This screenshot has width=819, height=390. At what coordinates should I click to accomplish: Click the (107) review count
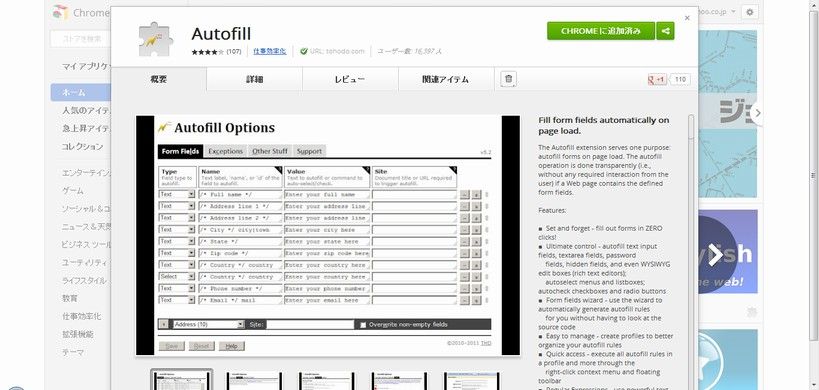point(233,52)
